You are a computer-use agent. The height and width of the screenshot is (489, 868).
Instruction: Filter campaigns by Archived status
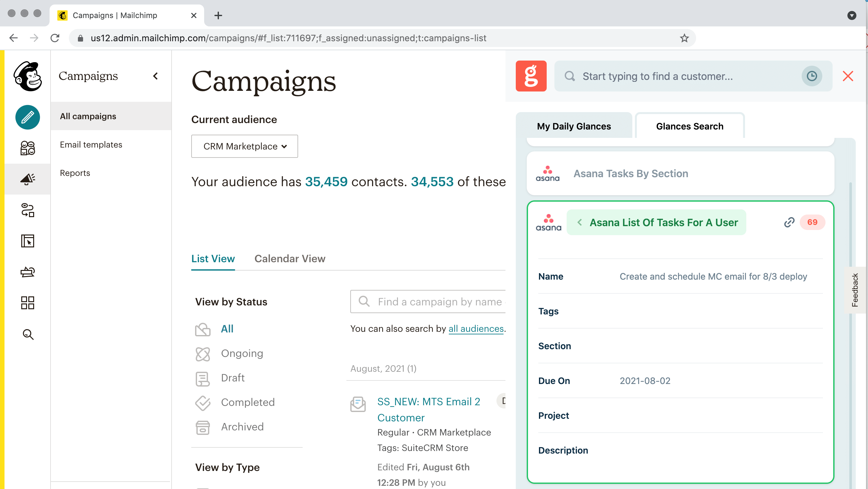(x=242, y=426)
